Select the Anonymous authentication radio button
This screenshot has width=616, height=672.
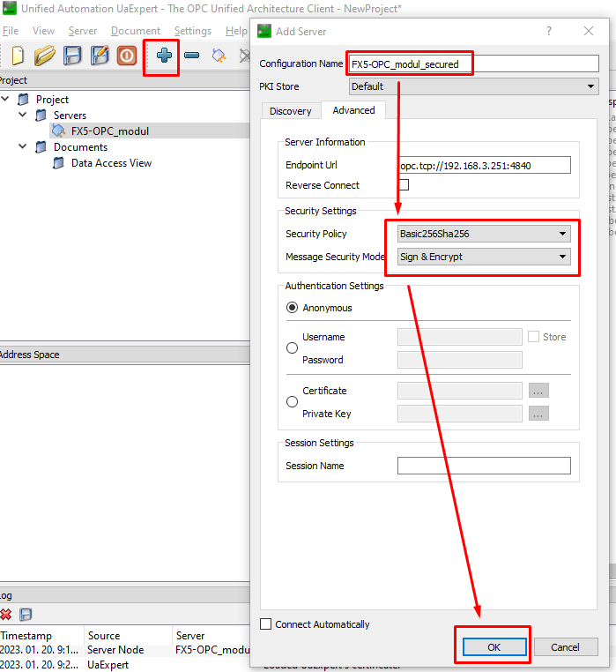[x=293, y=308]
